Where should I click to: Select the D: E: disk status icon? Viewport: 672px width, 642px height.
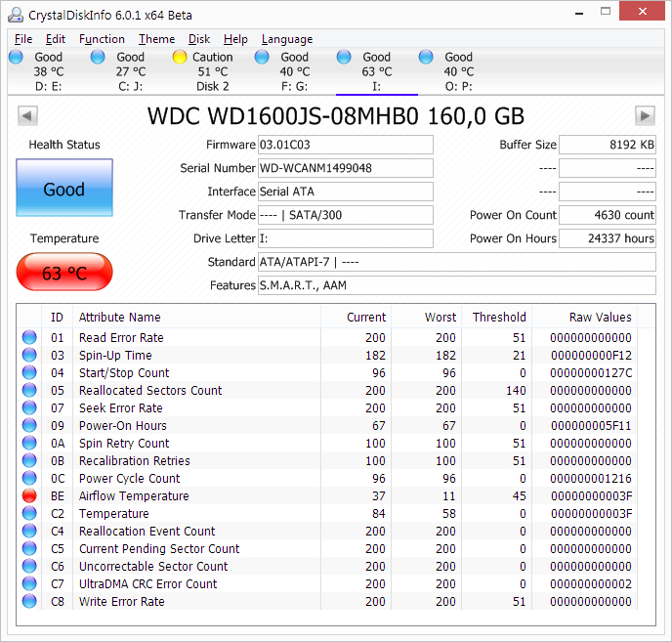16,57
